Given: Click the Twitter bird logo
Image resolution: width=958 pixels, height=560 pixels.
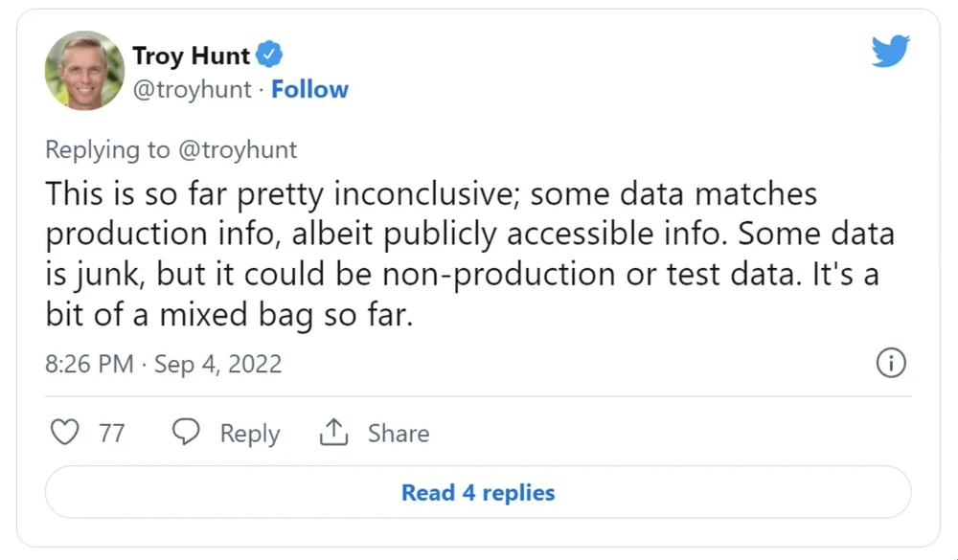Looking at the screenshot, I should point(890,52).
